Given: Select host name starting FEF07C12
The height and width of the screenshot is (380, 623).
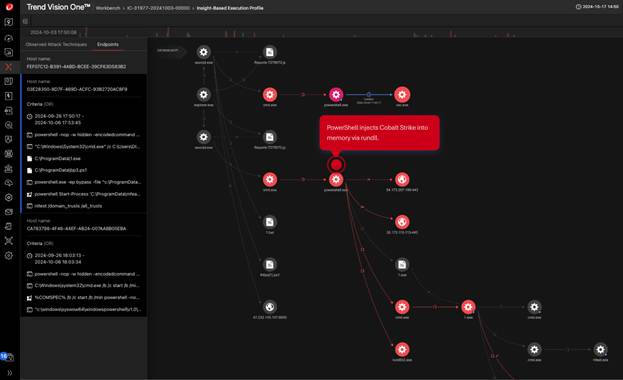Looking at the screenshot, I should pos(76,66).
